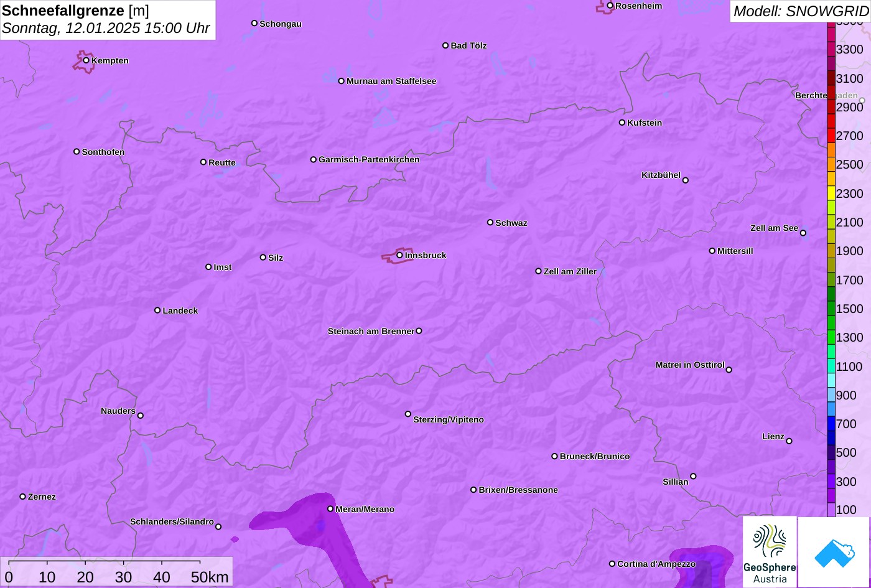This screenshot has height=588, width=871.
Task: Click the blue legend swatch beside 700
Action: pyautogui.click(x=831, y=424)
